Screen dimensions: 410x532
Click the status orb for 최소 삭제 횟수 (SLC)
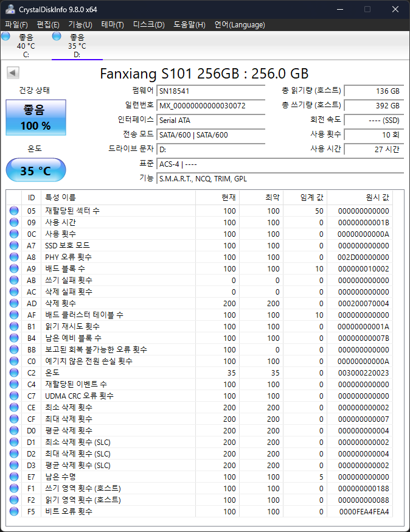[14, 442]
